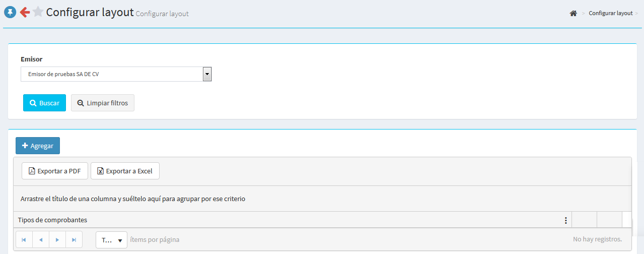Click the column grouping drop area
Image resolution: width=644 pixels, height=254 pixels.
coord(322,199)
